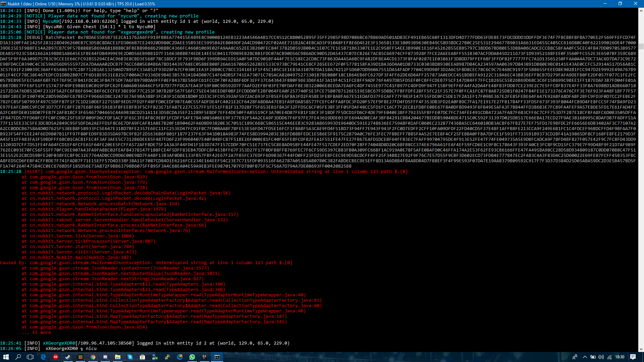Show hidden system tray icons
The image size is (644, 362).
pos(585,357)
